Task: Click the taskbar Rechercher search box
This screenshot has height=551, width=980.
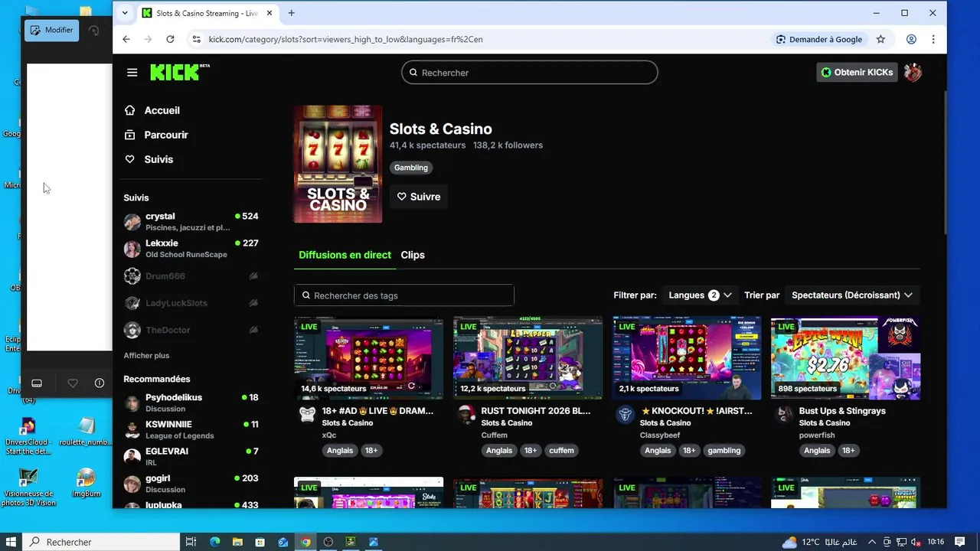Action: pos(102,542)
